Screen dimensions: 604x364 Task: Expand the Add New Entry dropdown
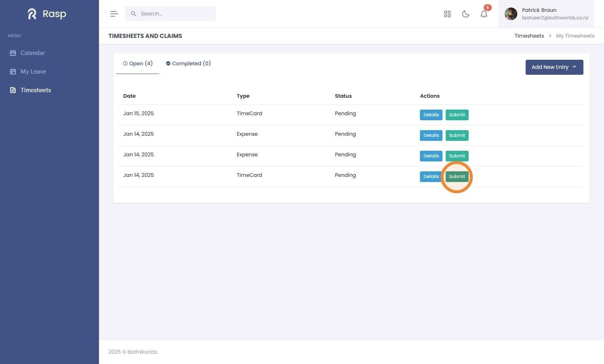(554, 67)
